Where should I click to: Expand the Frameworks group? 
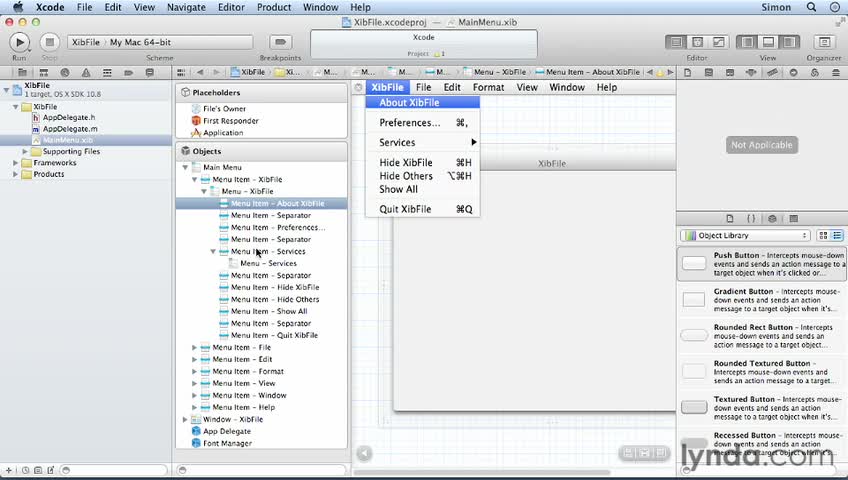point(16,163)
